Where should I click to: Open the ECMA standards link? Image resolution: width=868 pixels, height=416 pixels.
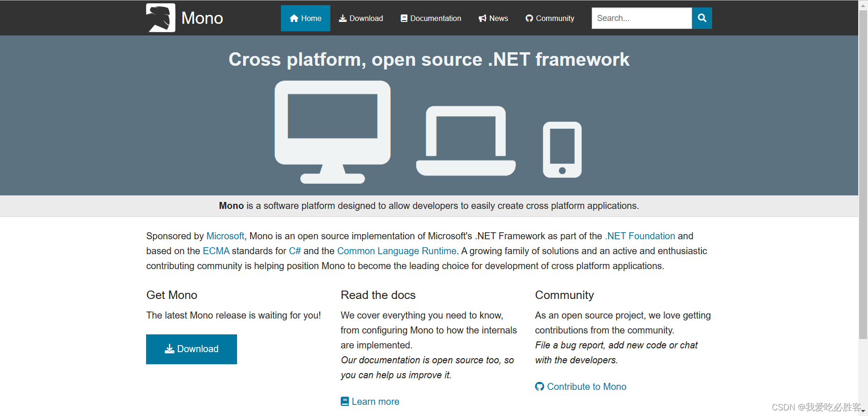pyautogui.click(x=216, y=251)
